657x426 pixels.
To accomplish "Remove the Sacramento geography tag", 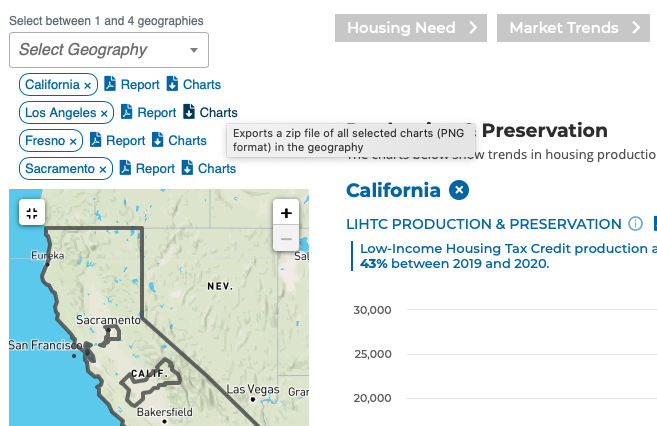I will click(102, 170).
